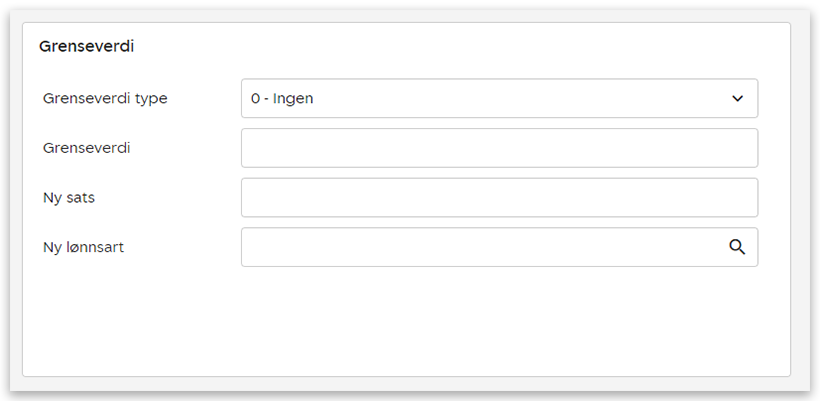
Task: Open the Ny lønnsart search lookup
Action: click(x=737, y=247)
